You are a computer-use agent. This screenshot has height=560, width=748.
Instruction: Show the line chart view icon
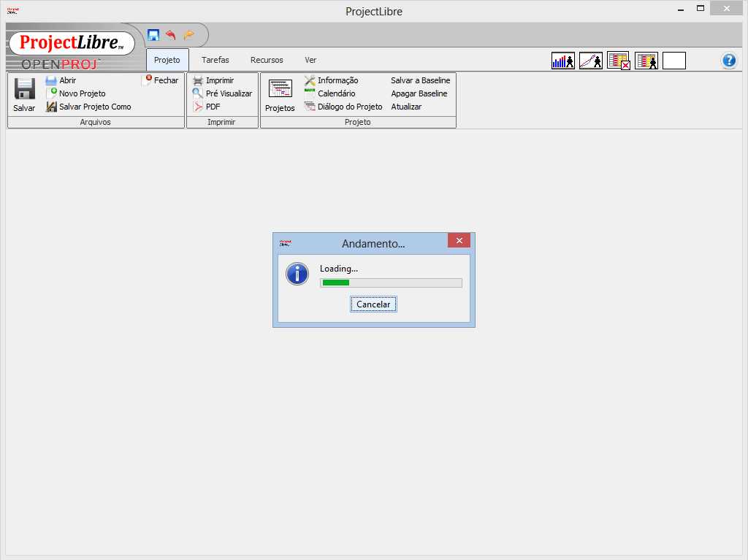coord(590,61)
